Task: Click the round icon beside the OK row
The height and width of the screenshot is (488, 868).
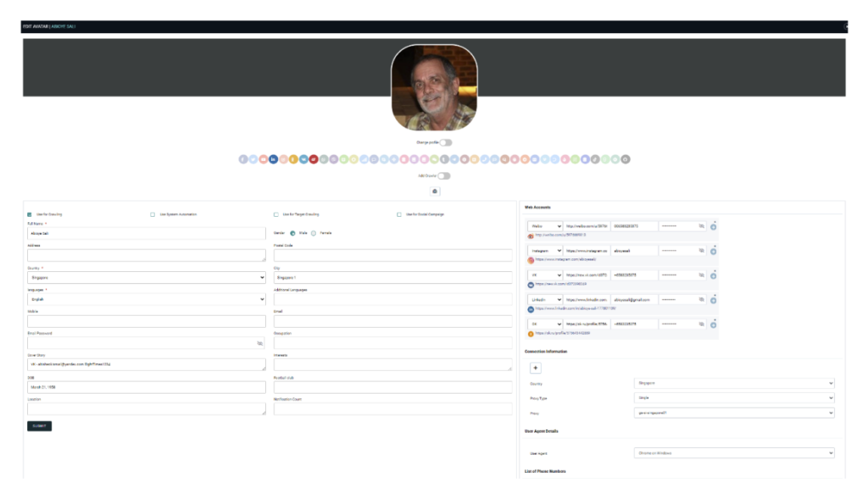Action: click(x=713, y=324)
